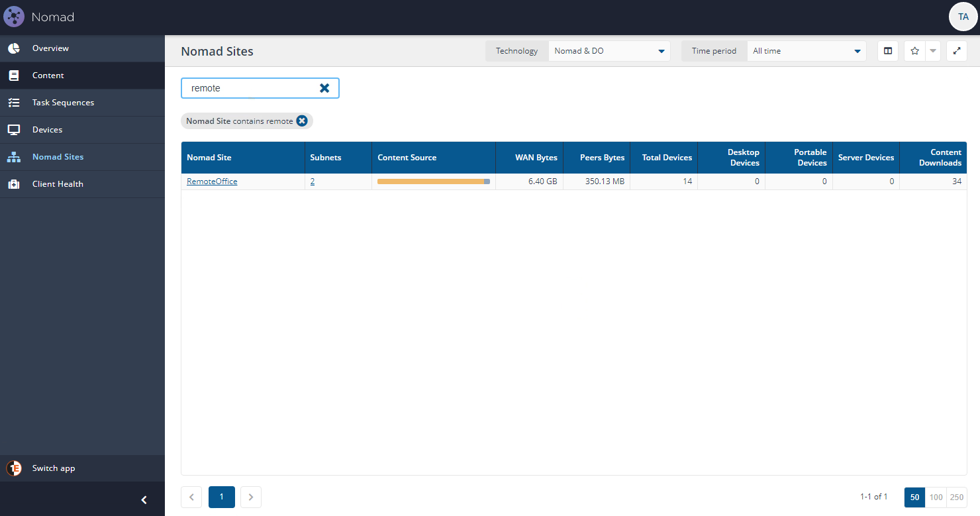Image resolution: width=980 pixels, height=516 pixels.
Task: Collapse the sidebar with the left chevron
Action: pyautogui.click(x=144, y=500)
